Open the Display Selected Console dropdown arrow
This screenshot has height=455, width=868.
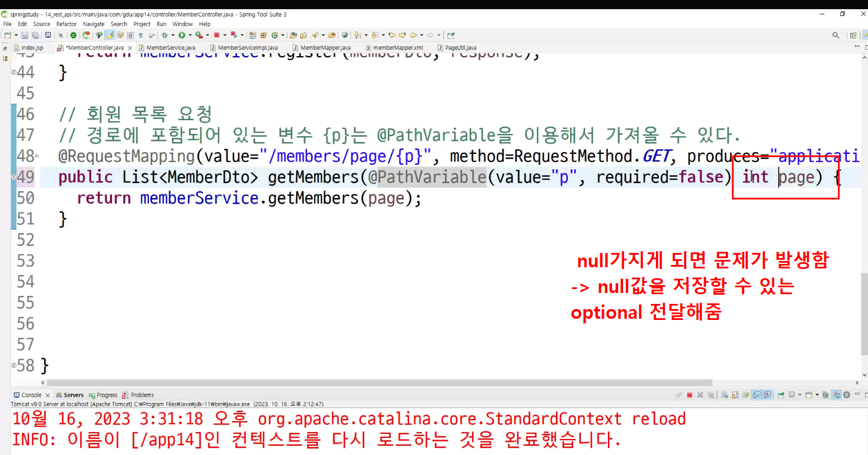(x=800, y=395)
